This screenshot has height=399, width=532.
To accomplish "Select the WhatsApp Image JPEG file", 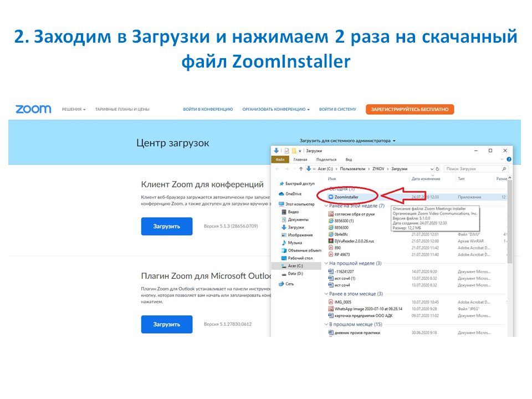I will point(331,308).
